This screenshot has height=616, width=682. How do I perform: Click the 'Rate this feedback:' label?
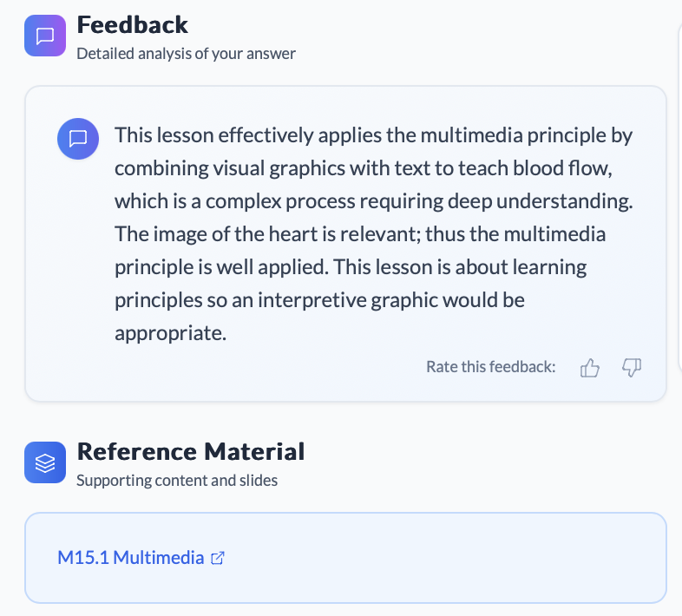click(490, 367)
